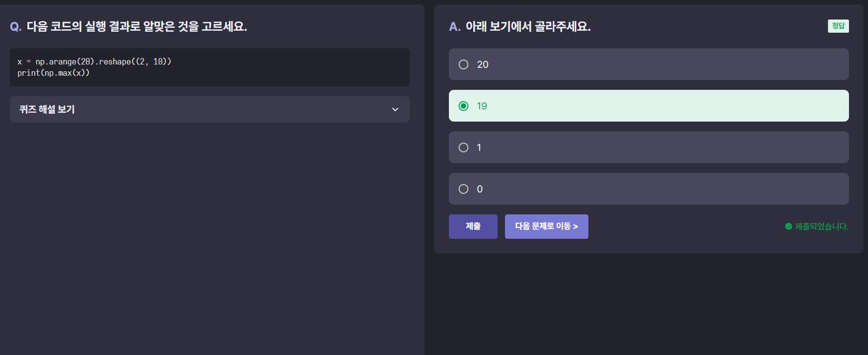The height and width of the screenshot is (355, 868).
Task: Expand the 퀴즈 해설 보기 chevron arrow
Action: coord(395,109)
